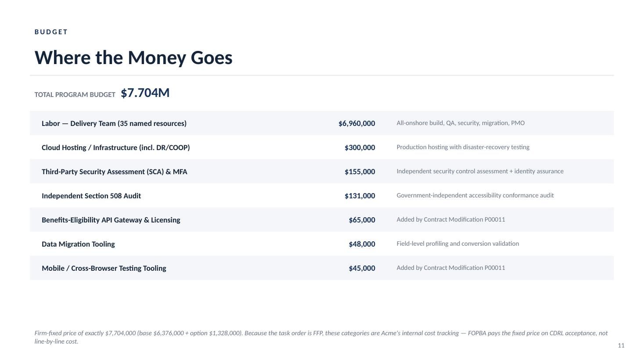Click the firm-fixed price footnote text
This screenshot has width=644, height=362.
click(x=321, y=337)
